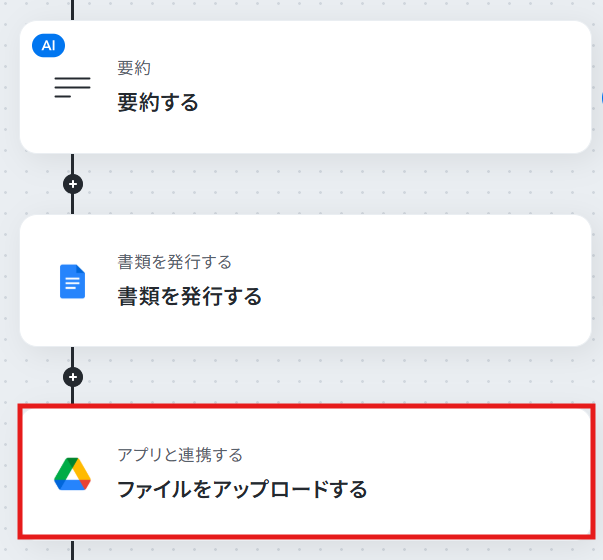Add a step after 要約する
This screenshot has width=603, height=560.
click(73, 184)
